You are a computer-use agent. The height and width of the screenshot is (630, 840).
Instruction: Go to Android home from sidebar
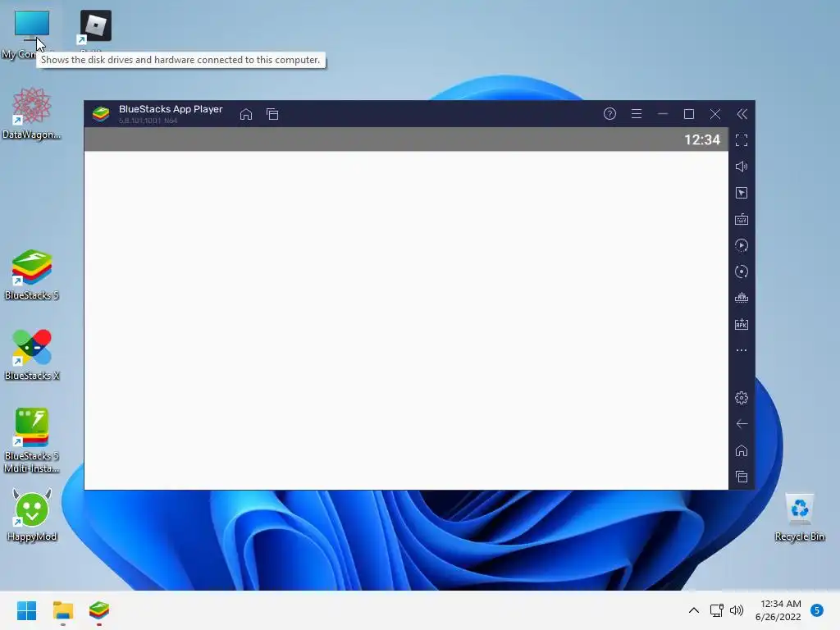[742, 450]
